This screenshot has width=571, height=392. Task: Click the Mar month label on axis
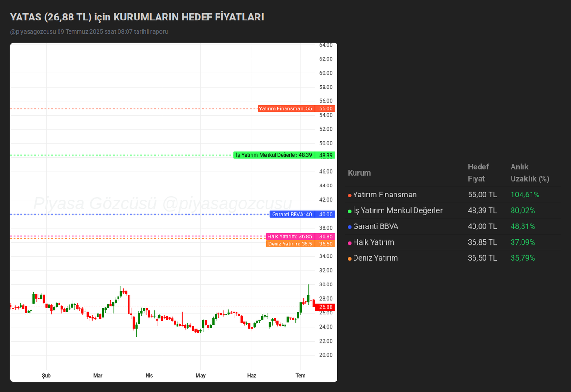(98, 376)
